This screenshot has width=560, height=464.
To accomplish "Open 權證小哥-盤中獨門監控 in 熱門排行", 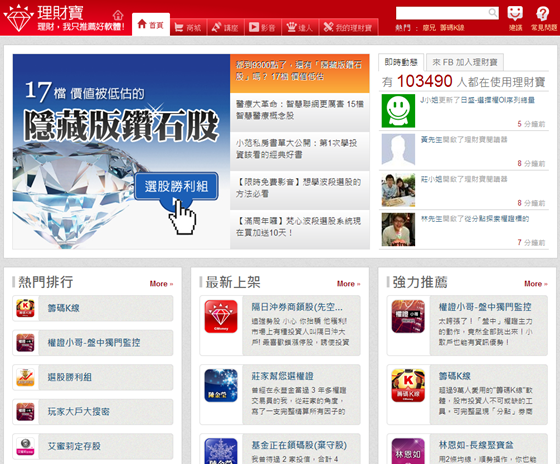I will (x=93, y=343).
